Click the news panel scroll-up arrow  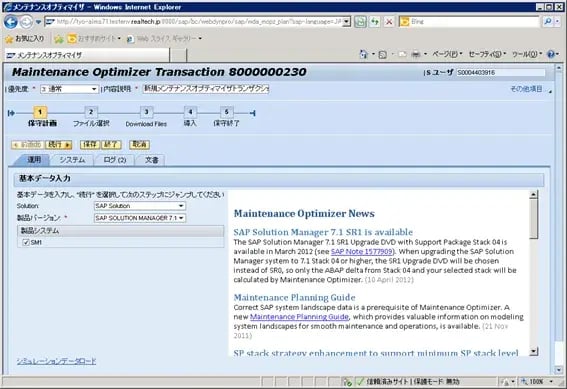pyautogui.click(x=533, y=195)
